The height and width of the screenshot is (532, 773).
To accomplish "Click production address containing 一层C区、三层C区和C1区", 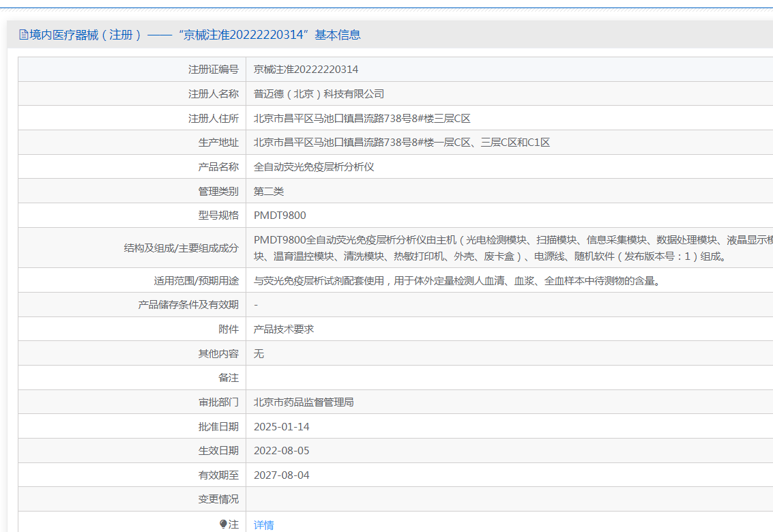I will point(402,143).
